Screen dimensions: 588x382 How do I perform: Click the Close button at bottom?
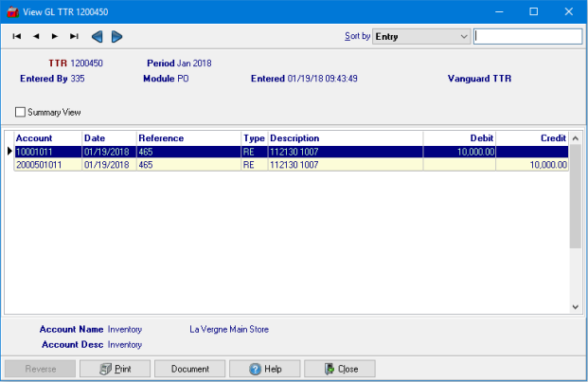339,369
